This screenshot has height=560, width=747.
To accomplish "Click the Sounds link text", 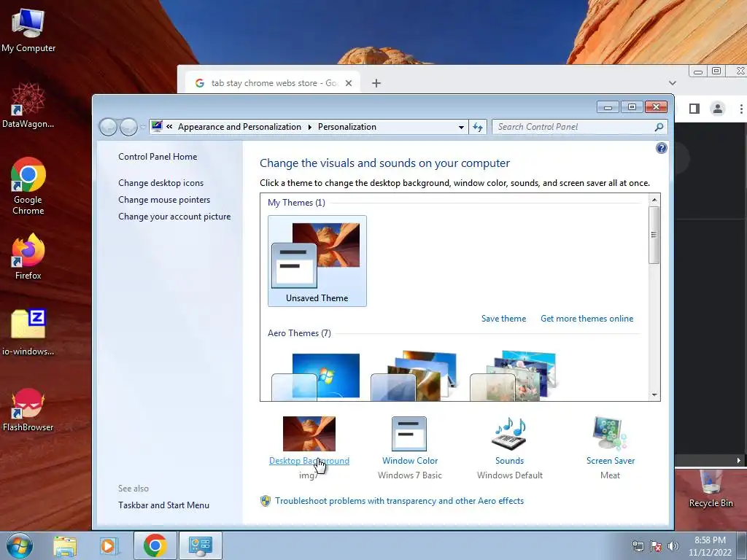I will coord(509,461).
